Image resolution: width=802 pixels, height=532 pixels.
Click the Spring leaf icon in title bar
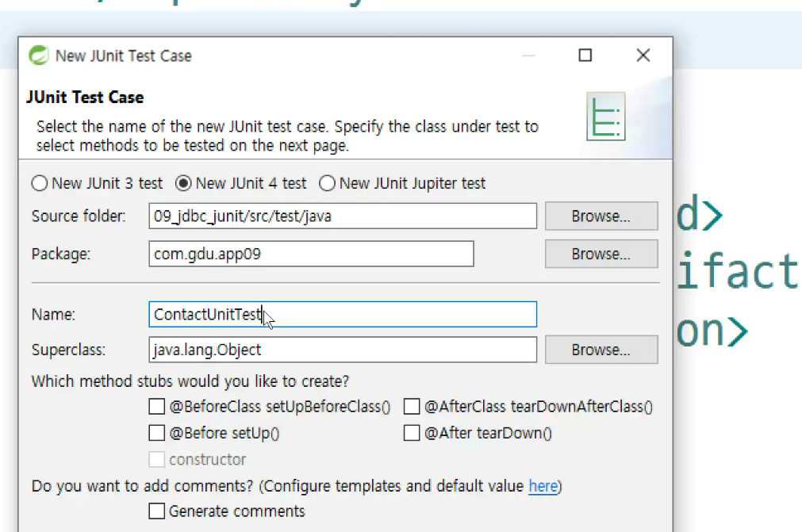pos(38,55)
